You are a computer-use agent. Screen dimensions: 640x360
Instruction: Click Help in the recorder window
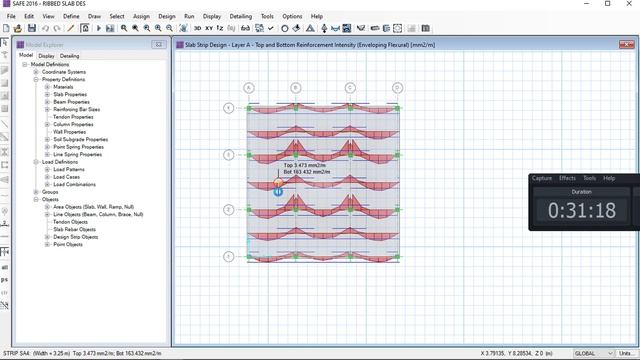(609, 178)
